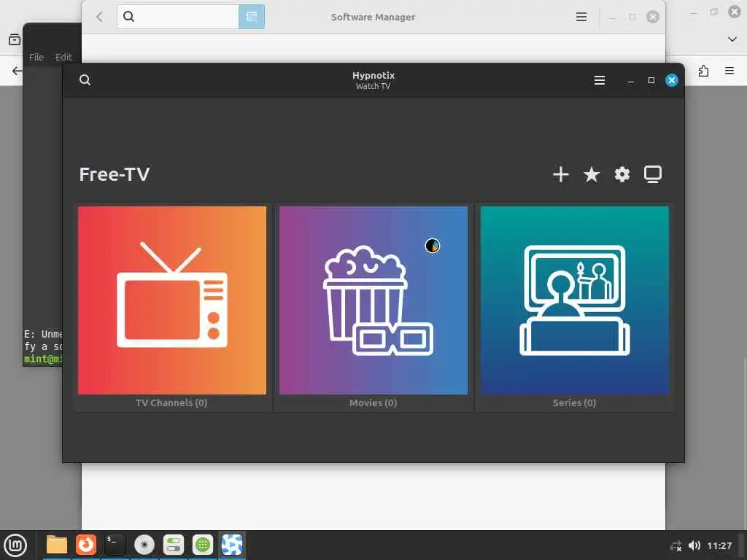Screen dimensions: 747x560
Task: Open providers list with monitor icon
Action: 653,174
